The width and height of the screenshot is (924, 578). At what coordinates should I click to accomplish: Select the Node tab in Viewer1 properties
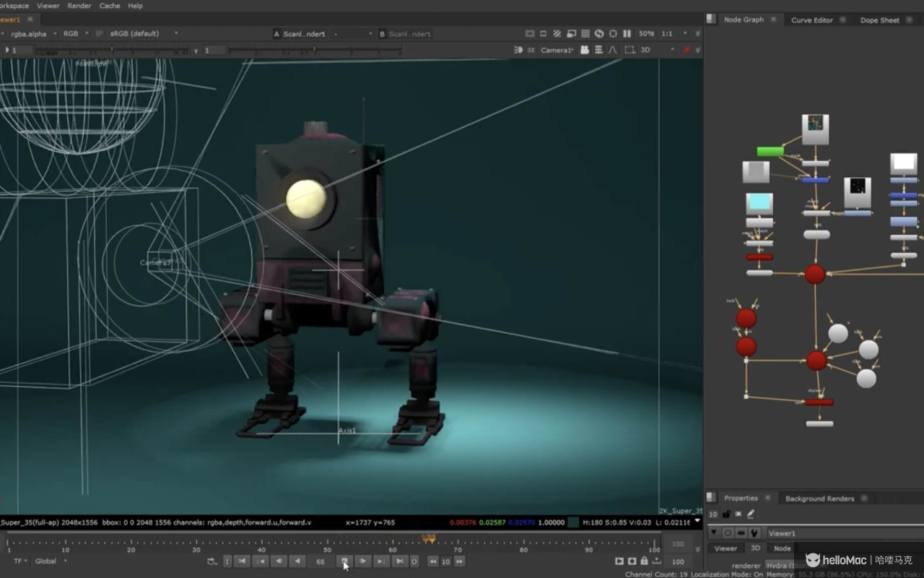point(783,548)
